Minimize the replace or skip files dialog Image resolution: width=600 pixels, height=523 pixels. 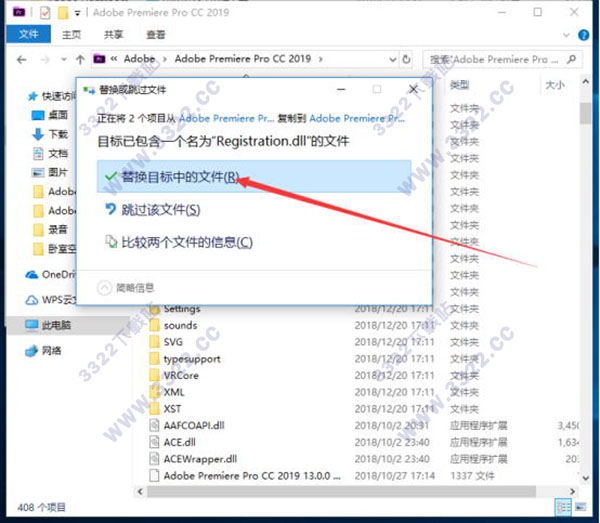(x=341, y=90)
